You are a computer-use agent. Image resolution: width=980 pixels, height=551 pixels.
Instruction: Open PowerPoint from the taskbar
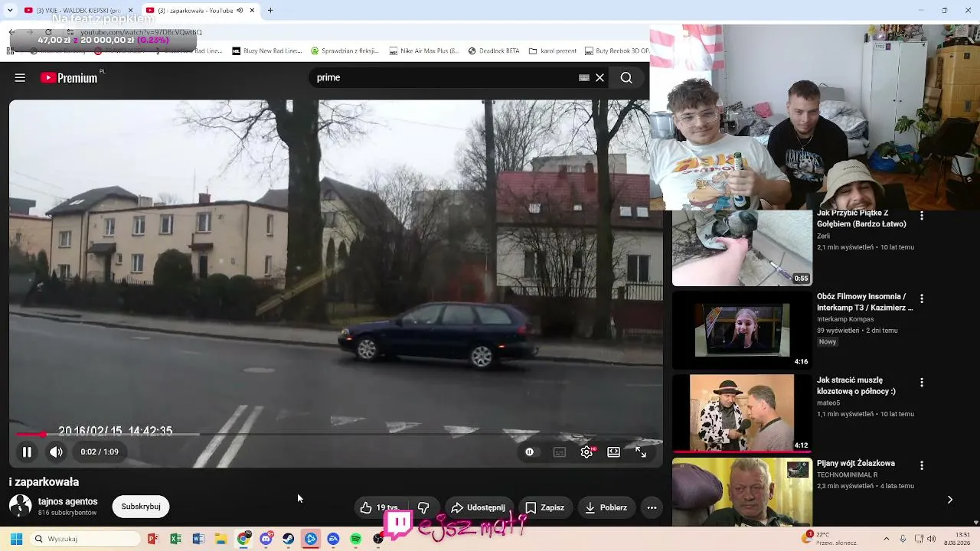click(153, 539)
